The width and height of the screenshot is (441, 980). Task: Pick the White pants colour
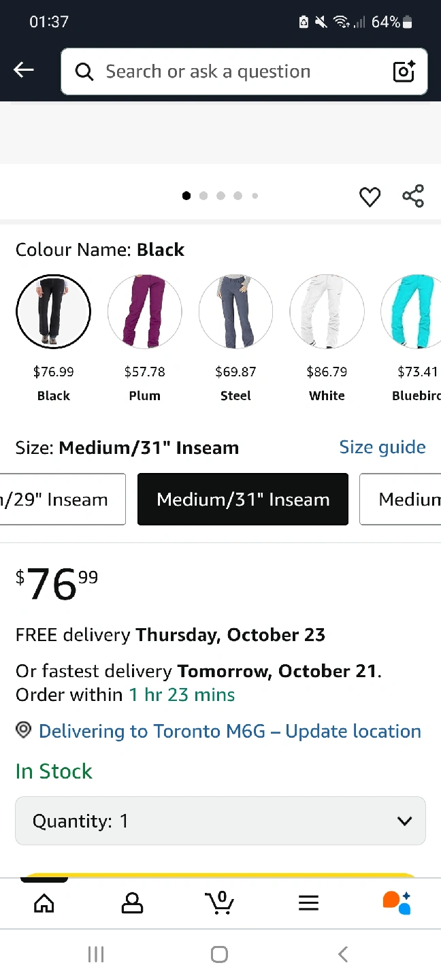tap(327, 312)
